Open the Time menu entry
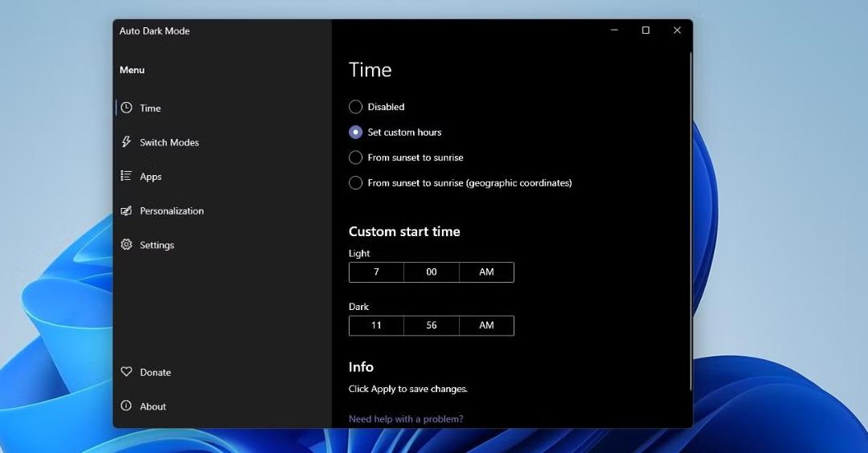Viewport: 868px width, 453px height. coord(150,108)
